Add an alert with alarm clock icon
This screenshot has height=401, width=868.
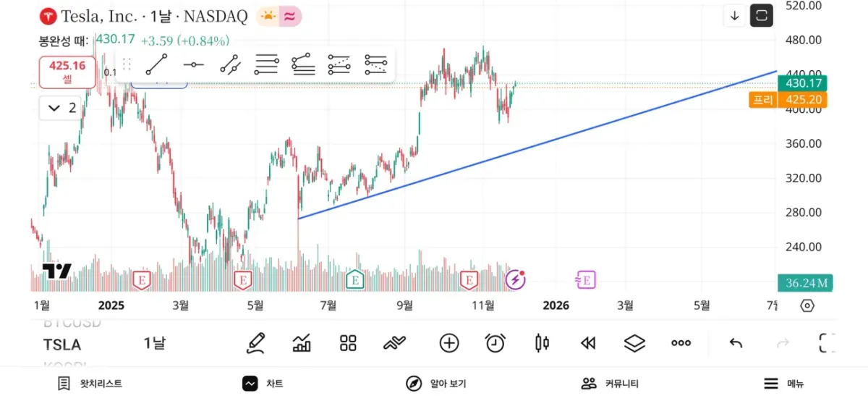click(495, 343)
